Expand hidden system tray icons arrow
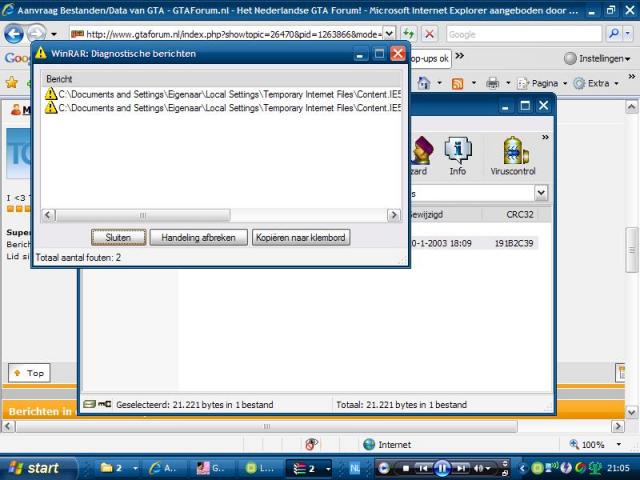This screenshot has width=640, height=480. (522, 468)
